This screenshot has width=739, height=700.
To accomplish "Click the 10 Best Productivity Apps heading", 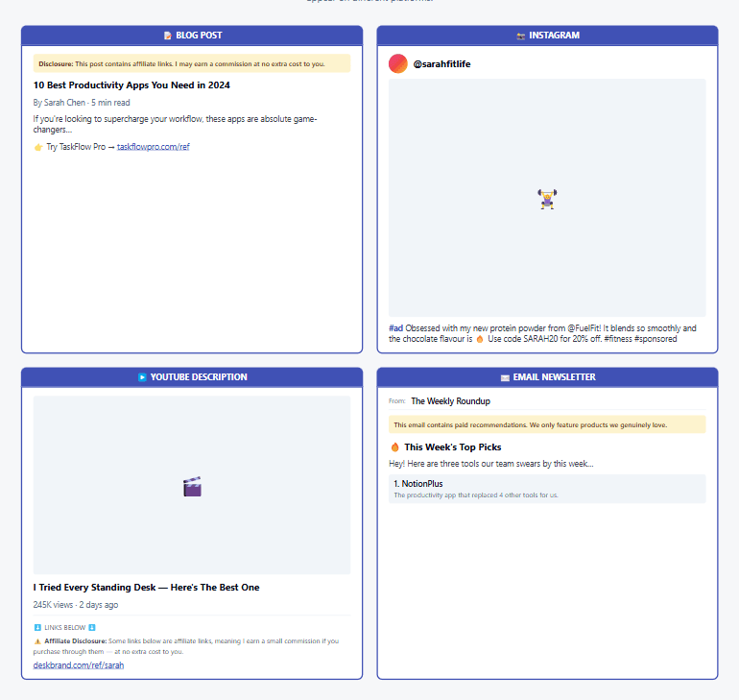I will [131, 85].
